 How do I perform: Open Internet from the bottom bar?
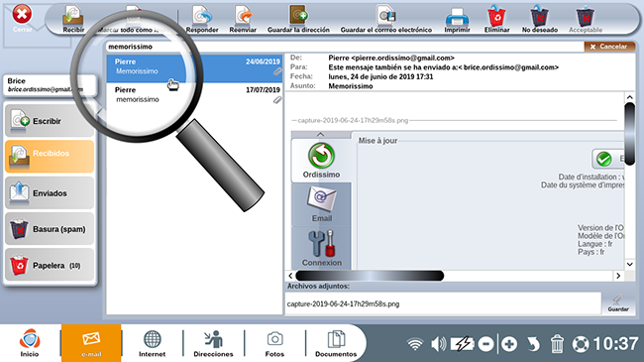click(152, 343)
